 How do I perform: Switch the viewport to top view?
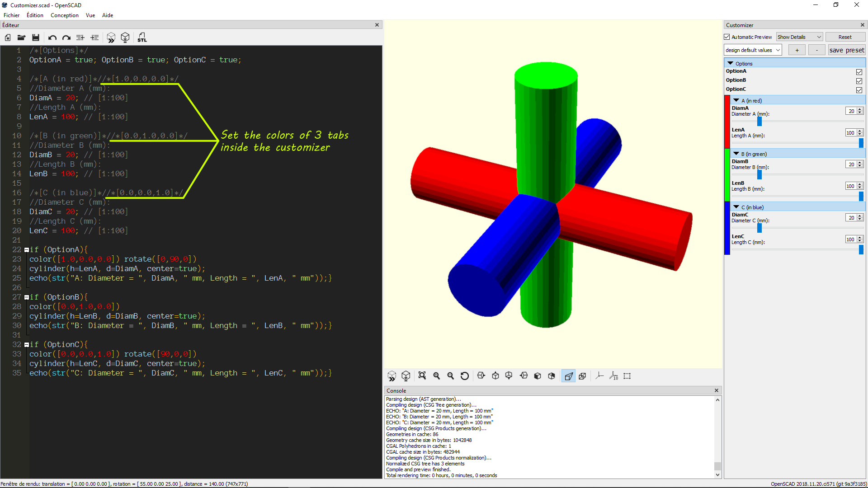(x=495, y=375)
